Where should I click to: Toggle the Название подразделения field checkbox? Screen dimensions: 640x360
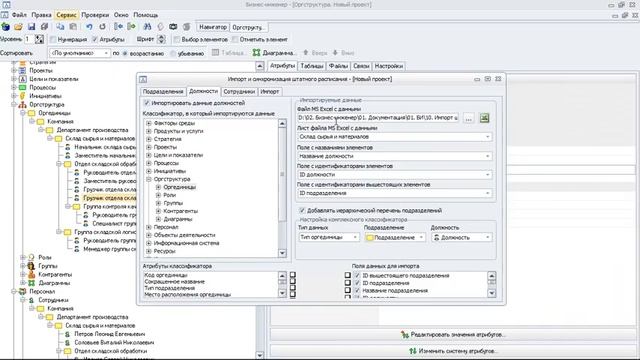click(x=358, y=291)
